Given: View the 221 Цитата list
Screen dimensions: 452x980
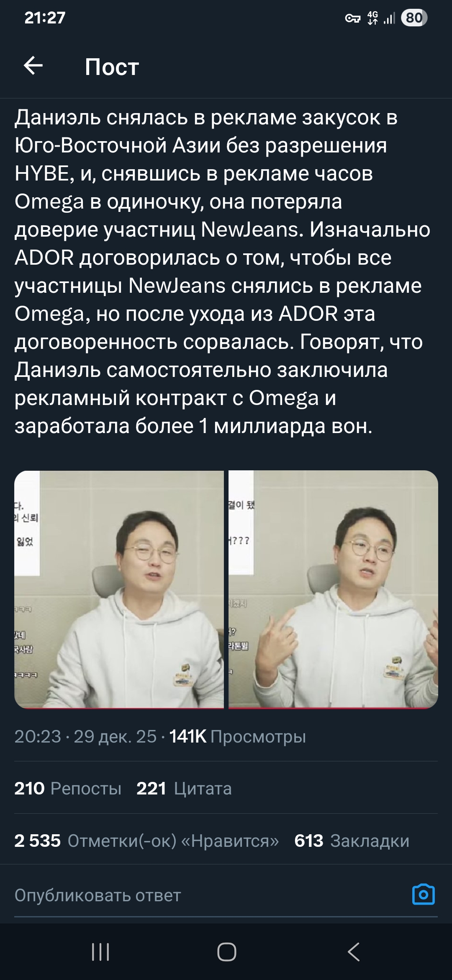Looking at the screenshot, I should pos(184,789).
